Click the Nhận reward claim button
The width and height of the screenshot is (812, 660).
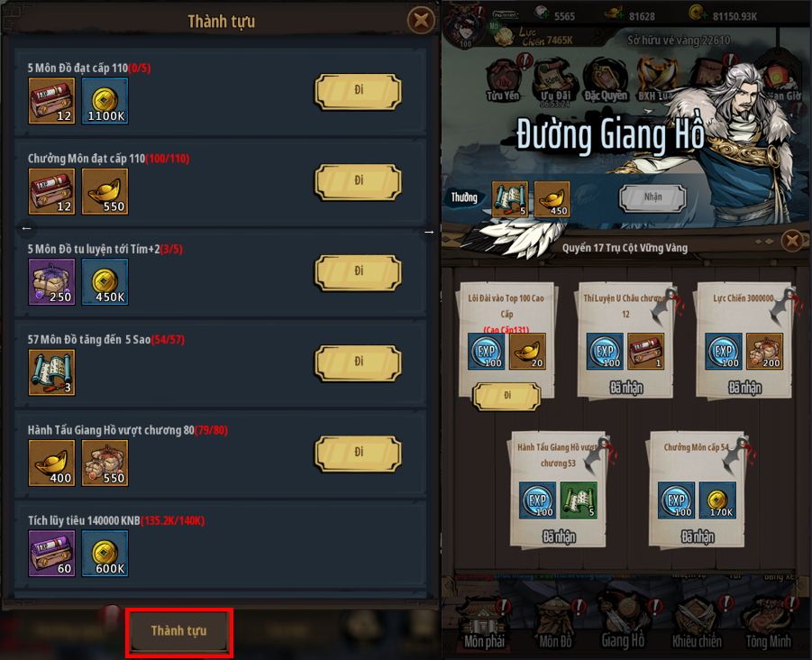652,197
